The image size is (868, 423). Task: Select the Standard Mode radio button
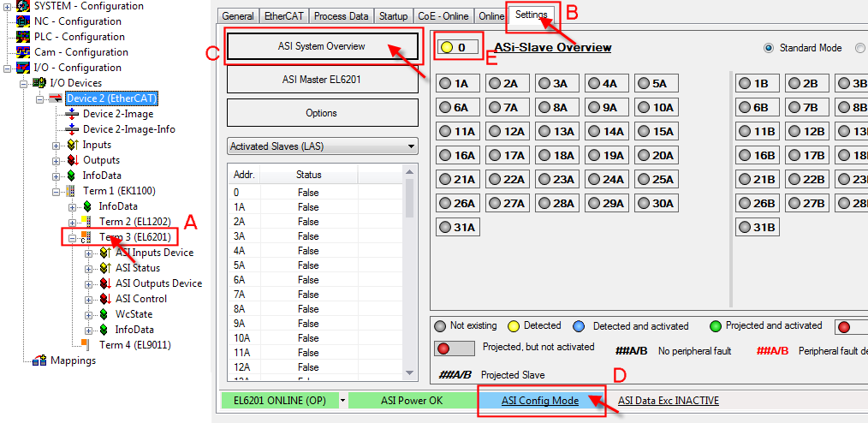pyautogui.click(x=769, y=48)
